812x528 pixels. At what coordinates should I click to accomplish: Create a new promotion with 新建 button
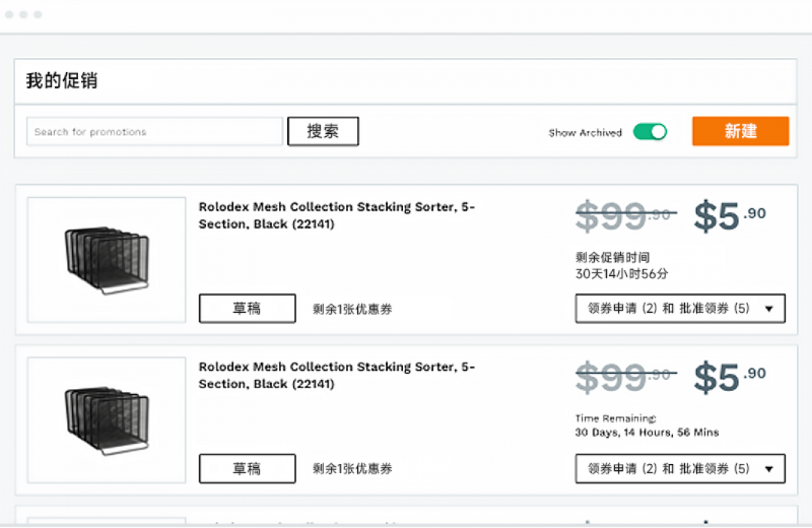coord(741,131)
